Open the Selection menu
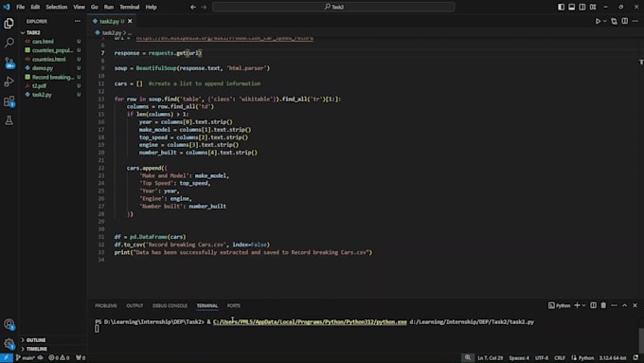This screenshot has height=363, width=644. [57, 7]
